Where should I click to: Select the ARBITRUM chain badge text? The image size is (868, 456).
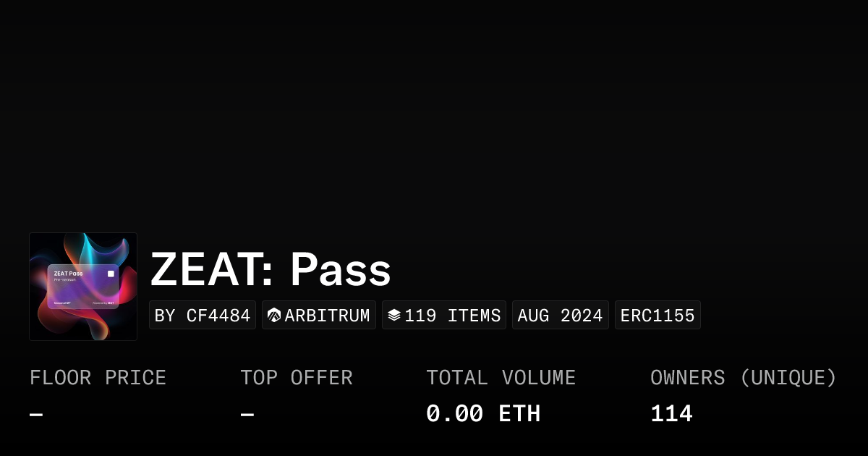327,316
